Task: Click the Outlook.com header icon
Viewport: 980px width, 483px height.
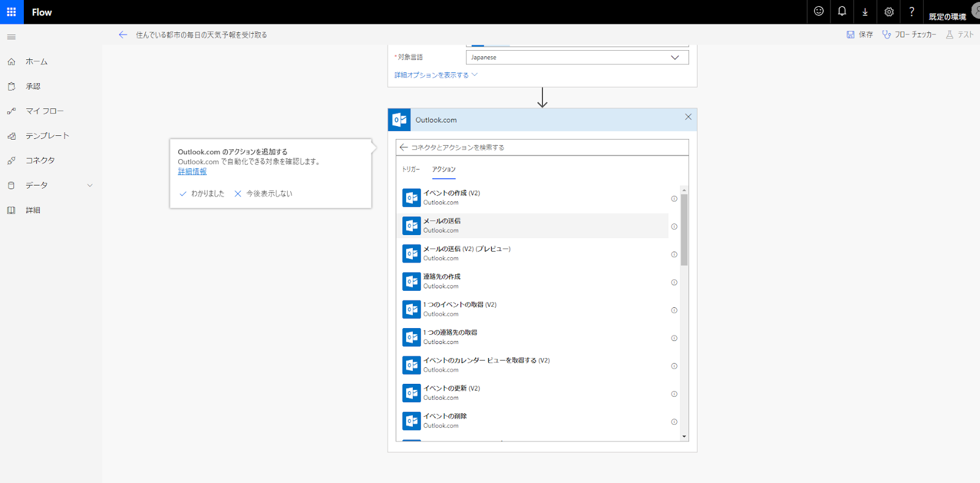Action: [x=400, y=120]
